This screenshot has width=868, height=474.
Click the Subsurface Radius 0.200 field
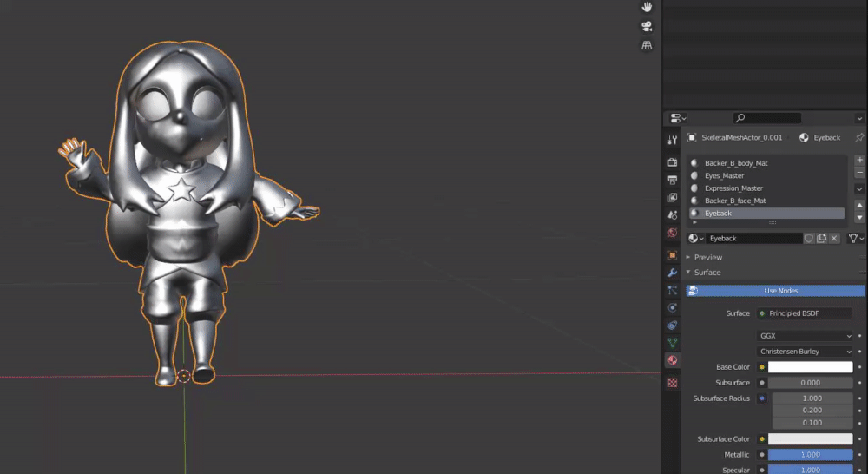[x=812, y=411]
